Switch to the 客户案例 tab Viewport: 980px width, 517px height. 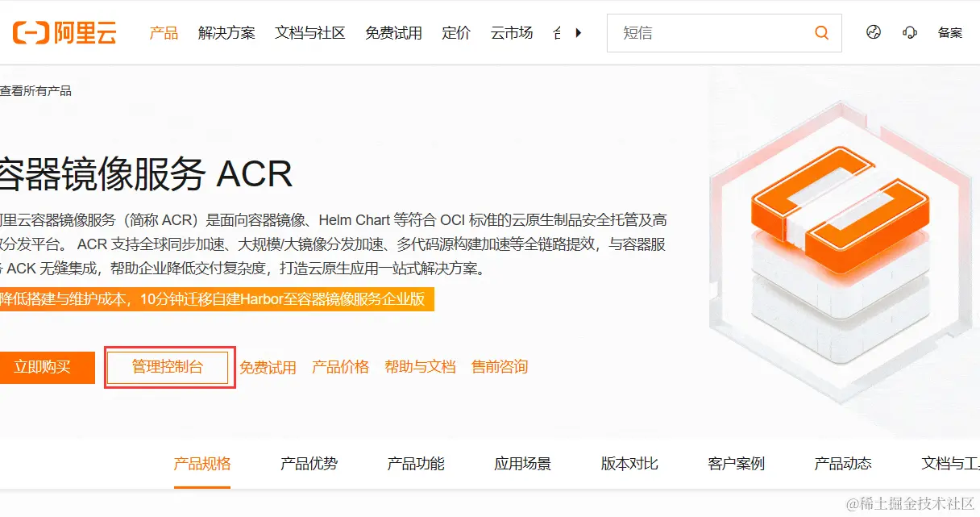pyautogui.click(x=736, y=464)
